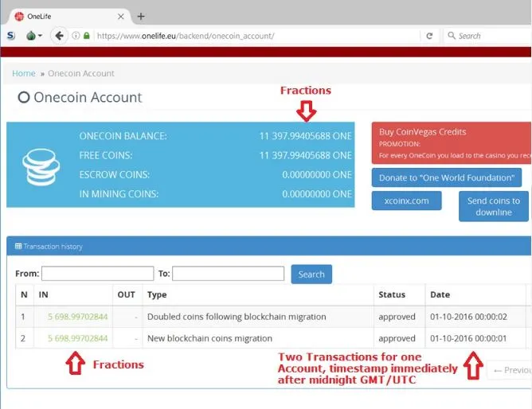Close the OneLife browser tab
Viewport: 532px width, 409px height.
pyautogui.click(x=120, y=16)
